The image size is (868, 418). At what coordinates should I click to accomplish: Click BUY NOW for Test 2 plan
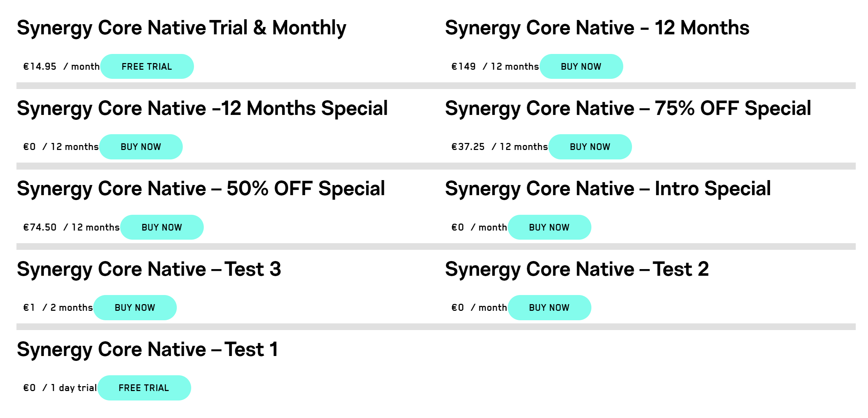tap(549, 308)
